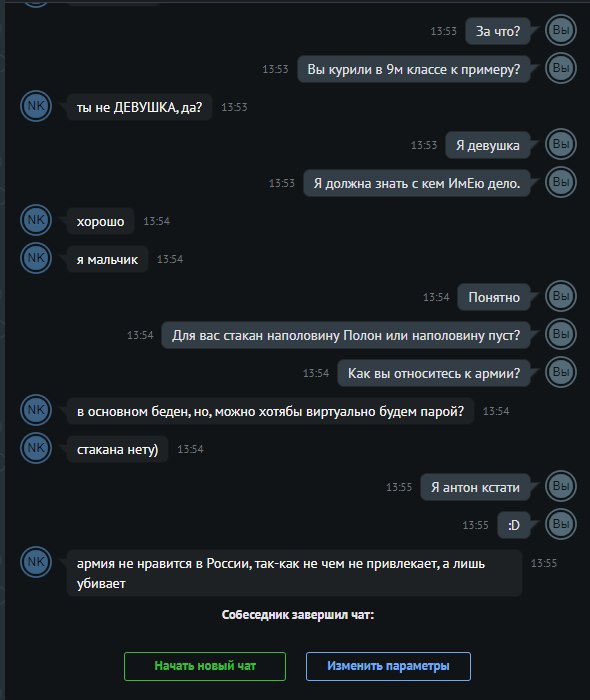Click the NK avatar next to the army message
Screen dimensions: 590x700
(36, 562)
